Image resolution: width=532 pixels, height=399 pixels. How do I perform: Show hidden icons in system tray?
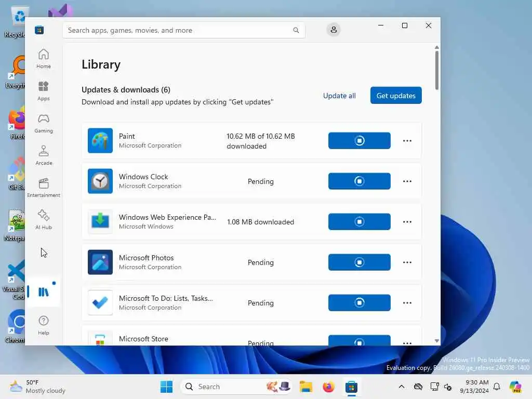(402, 387)
